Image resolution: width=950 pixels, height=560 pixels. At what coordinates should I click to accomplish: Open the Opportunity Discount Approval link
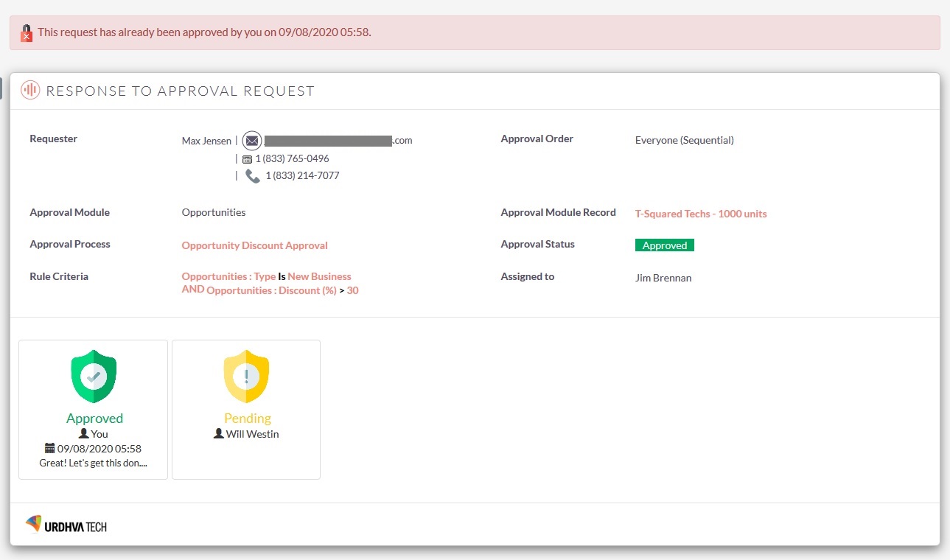click(x=254, y=245)
